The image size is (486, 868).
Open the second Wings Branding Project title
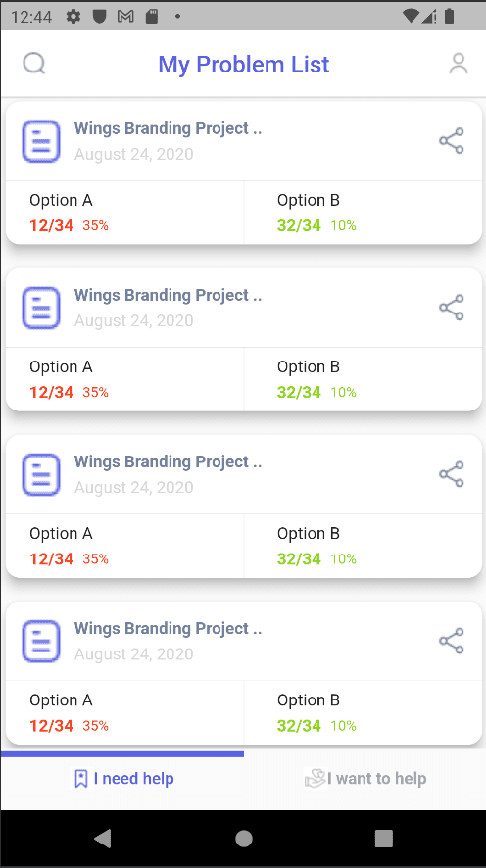pyautogui.click(x=168, y=295)
